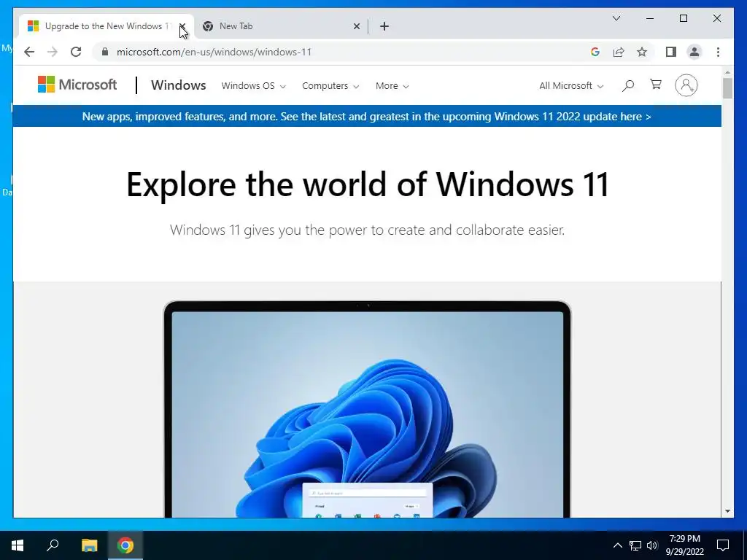Reload the current page

coord(76,52)
